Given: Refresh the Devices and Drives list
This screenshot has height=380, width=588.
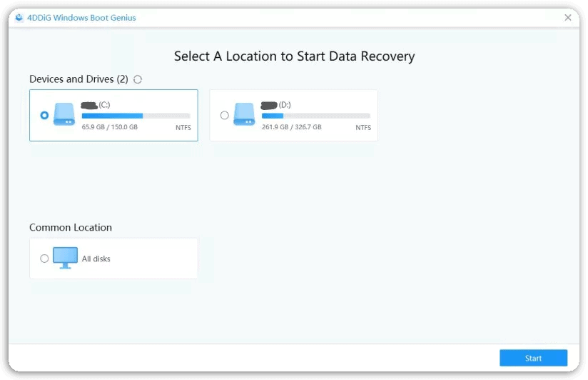Looking at the screenshot, I should coord(138,79).
